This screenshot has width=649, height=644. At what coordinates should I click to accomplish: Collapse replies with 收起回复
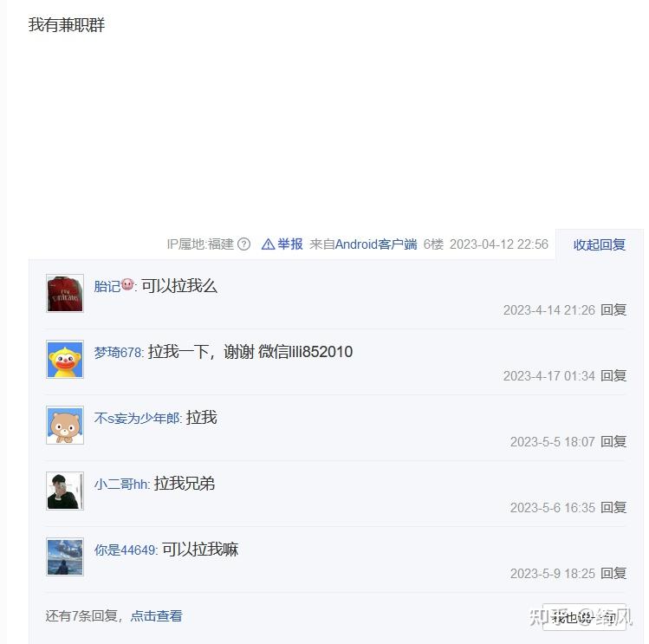(600, 244)
